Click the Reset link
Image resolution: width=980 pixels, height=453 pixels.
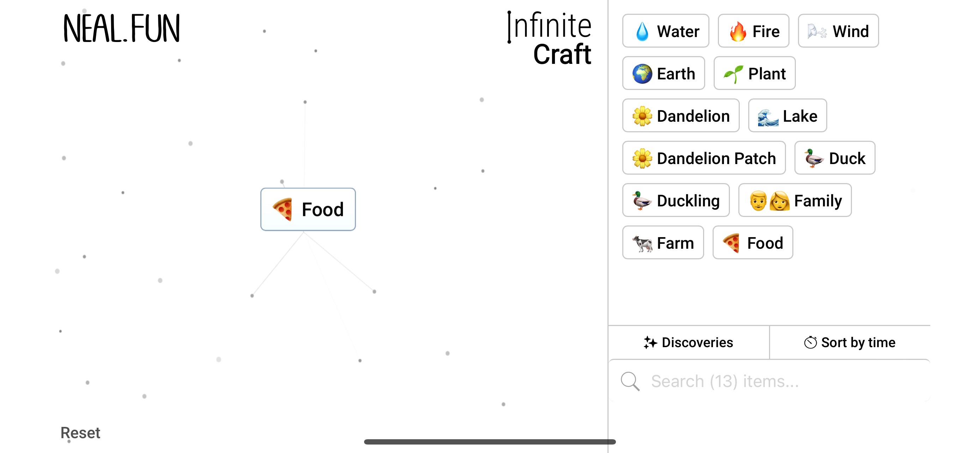[80, 433]
